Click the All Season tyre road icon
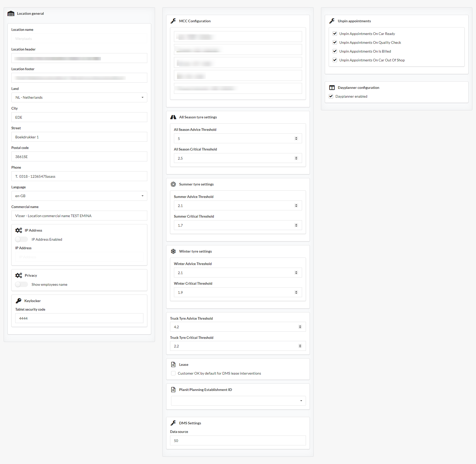The width and height of the screenshot is (476, 464). pyautogui.click(x=173, y=117)
